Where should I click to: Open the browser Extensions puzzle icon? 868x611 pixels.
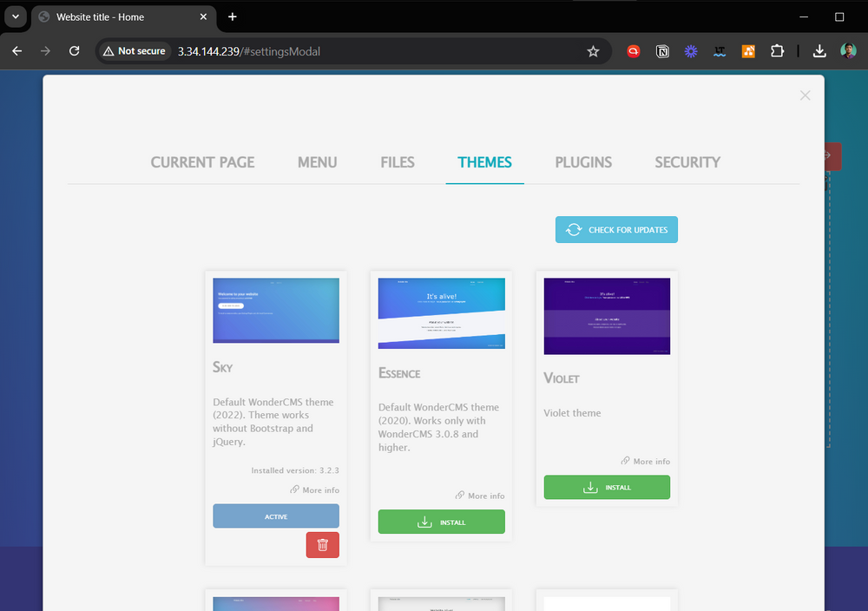tap(778, 51)
